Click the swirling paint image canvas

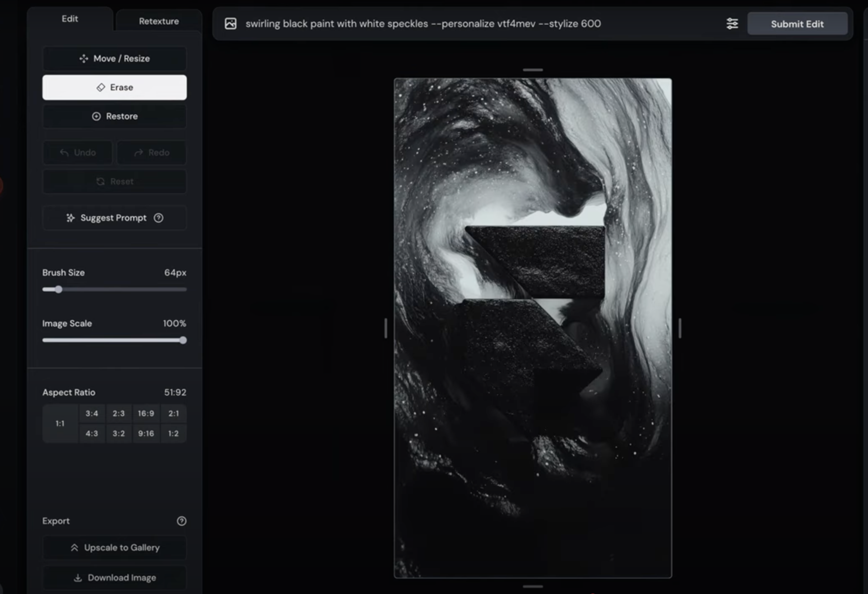(533, 328)
